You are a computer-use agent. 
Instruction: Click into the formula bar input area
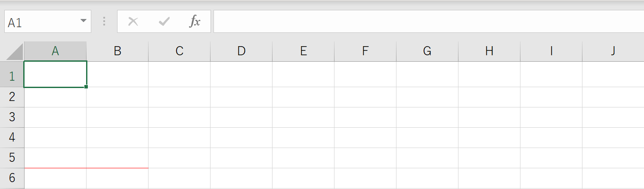(x=428, y=22)
